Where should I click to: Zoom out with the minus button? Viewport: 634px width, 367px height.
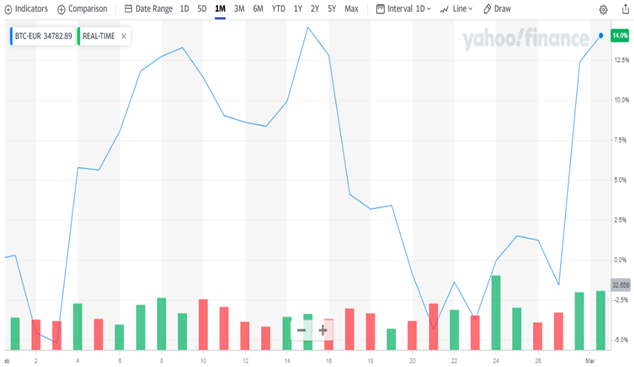301,330
